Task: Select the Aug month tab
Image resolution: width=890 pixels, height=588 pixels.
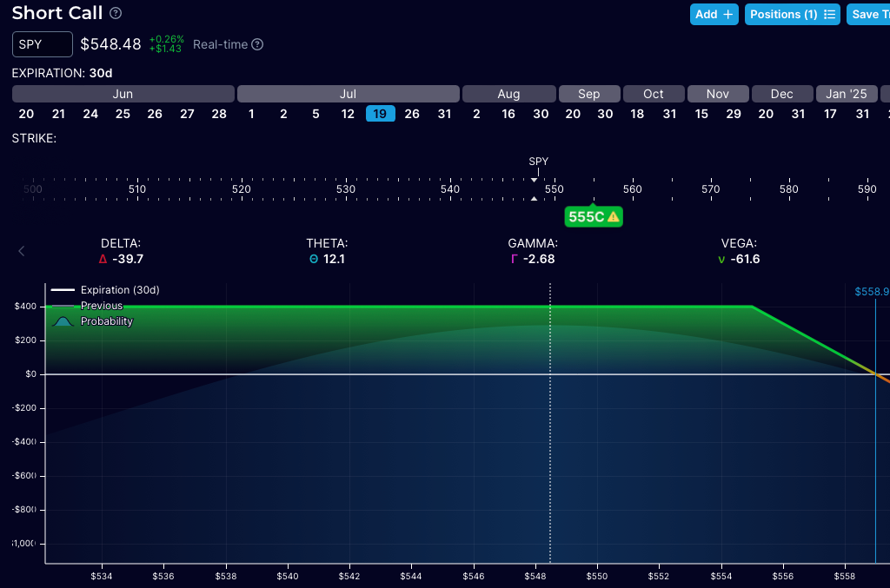Action: pyautogui.click(x=509, y=94)
